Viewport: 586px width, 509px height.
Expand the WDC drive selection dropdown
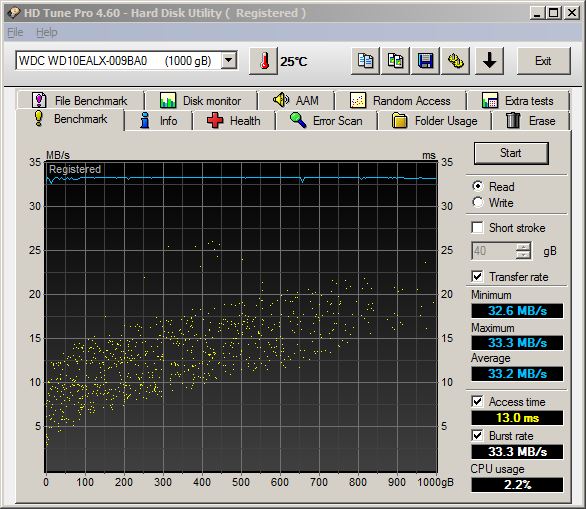click(x=229, y=60)
